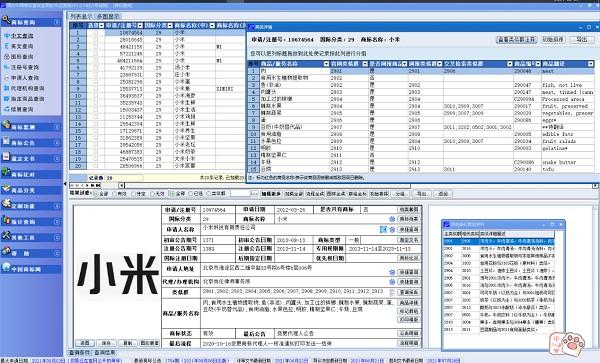Click the 导出 button in details dialog
600x363 pixels.
[x=582, y=39]
